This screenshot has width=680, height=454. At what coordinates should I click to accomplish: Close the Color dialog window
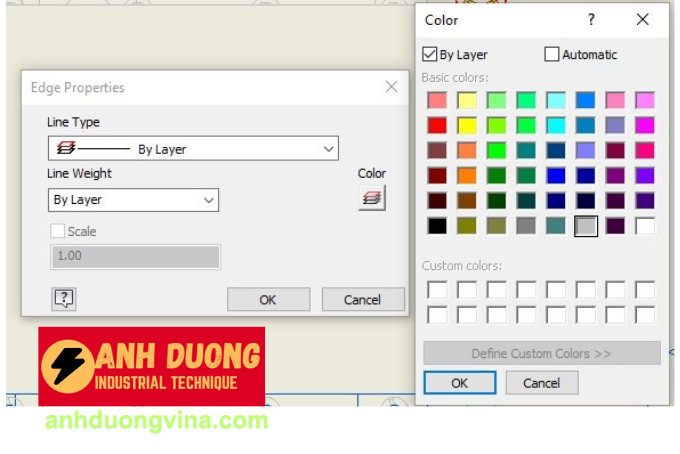pos(642,19)
